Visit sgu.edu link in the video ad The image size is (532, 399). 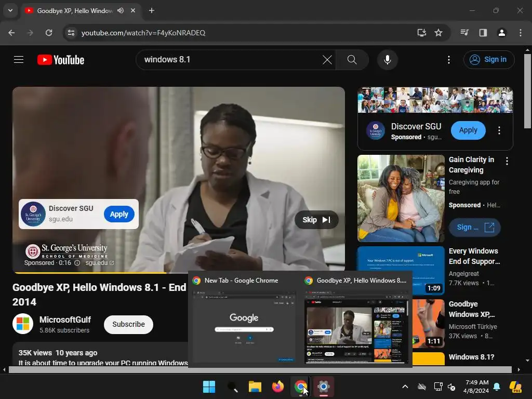coord(99,263)
